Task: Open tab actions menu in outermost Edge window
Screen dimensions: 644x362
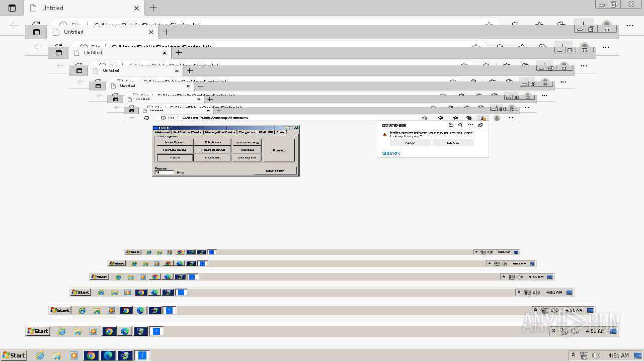Action: pyautogui.click(x=12, y=8)
